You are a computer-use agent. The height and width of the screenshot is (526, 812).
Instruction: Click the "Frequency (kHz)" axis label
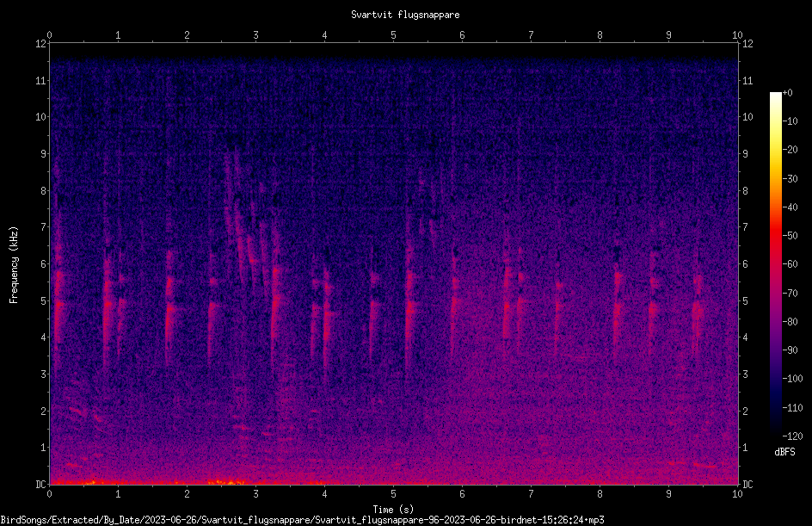tap(14, 265)
